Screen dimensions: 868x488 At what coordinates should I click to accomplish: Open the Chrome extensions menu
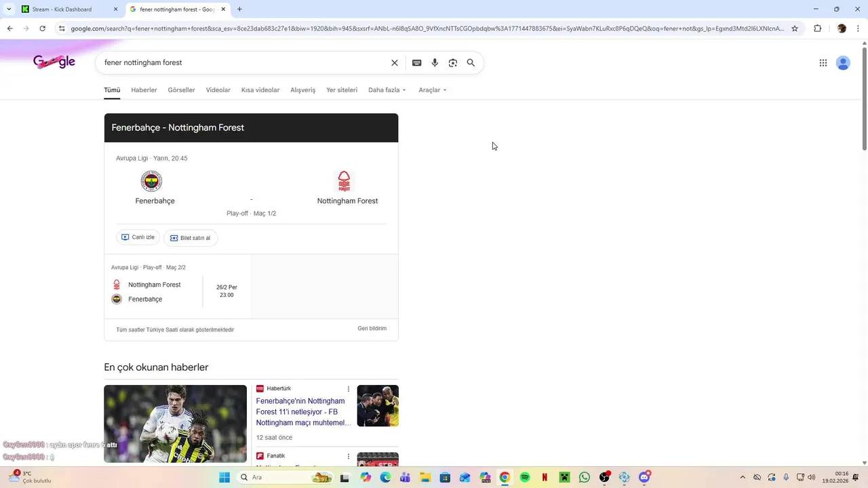(817, 28)
